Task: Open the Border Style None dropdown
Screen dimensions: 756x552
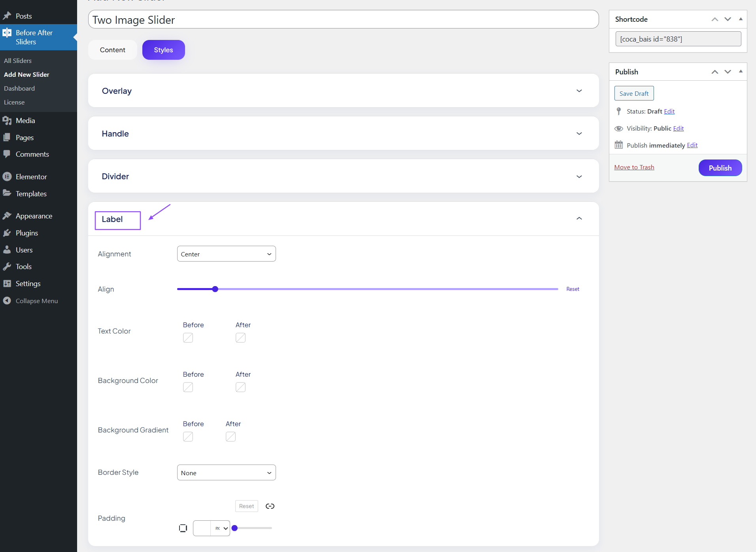Action: click(x=227, y=472)
